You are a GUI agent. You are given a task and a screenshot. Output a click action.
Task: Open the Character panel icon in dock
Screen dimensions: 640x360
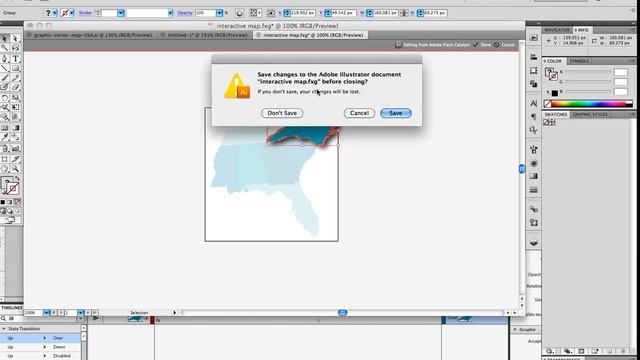pyautogui.click(x=533, y=103)
